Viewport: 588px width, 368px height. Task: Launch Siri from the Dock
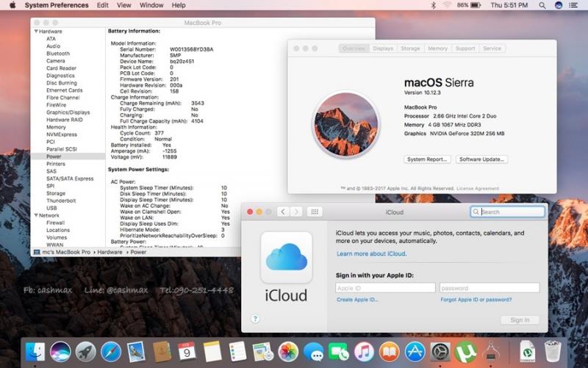pyautogui.click(x=60, y=352)
